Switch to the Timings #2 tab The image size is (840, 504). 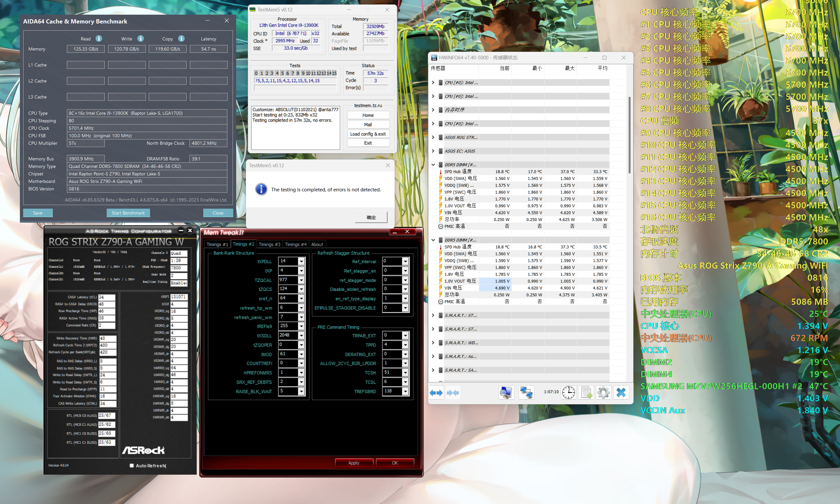tap(243, 244)
